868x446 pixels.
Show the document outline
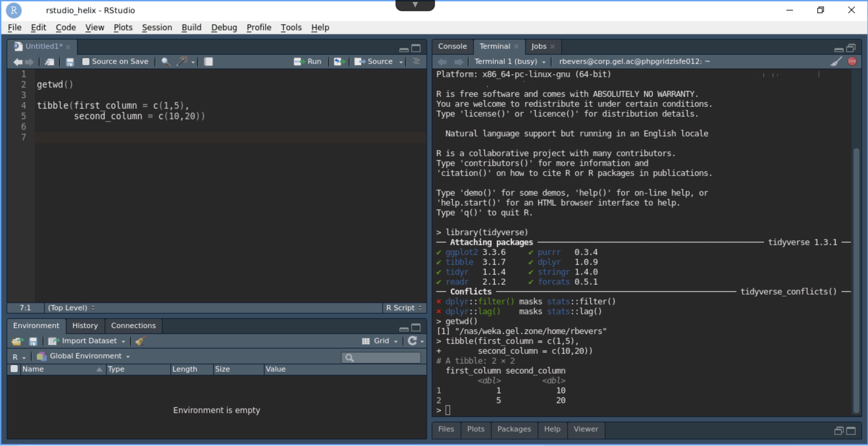[416, 61]
